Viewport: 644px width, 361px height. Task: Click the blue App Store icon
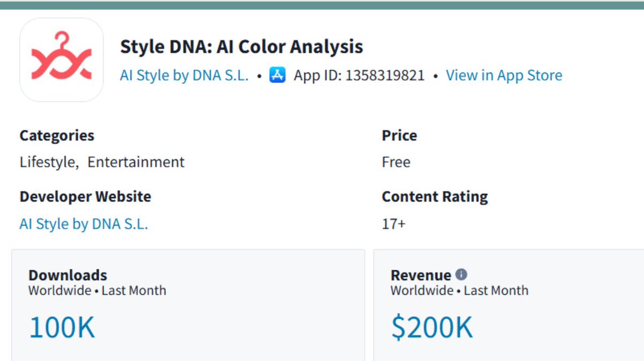[x=277, y=75]
